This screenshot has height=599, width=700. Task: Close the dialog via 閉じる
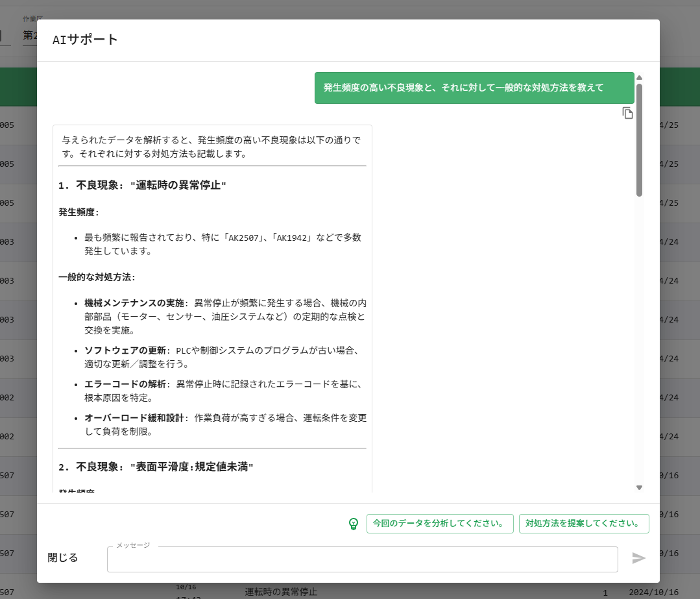63,558
